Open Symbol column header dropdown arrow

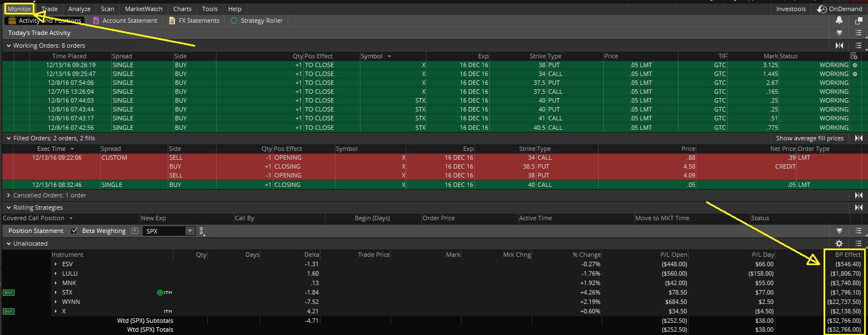click(389, 56)
